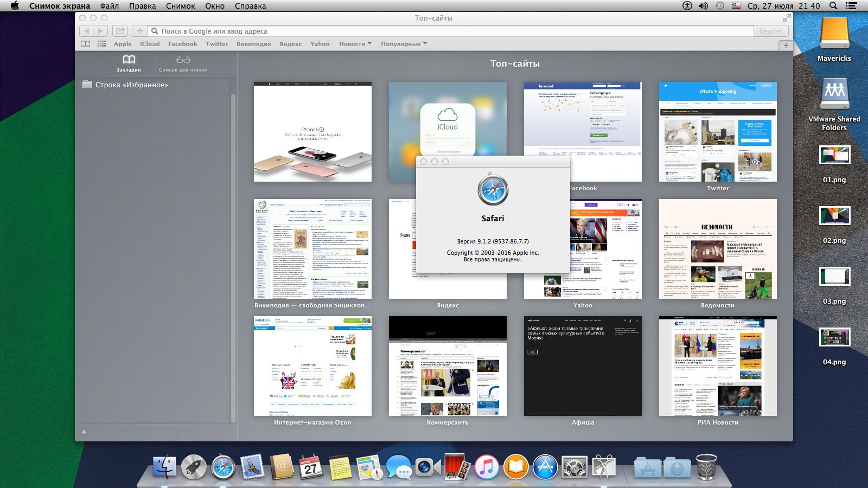The height and width of the screenshot is (488, 868).
Task: Close the About Safari dialog
Action: click(x=424, y=162)
